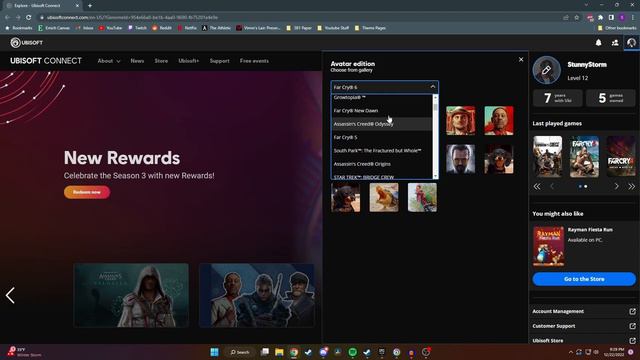Close the Avatar edition panel
The height and width of the screenshot is (360, 640).
pyautogui.click(x=521, y=60)
